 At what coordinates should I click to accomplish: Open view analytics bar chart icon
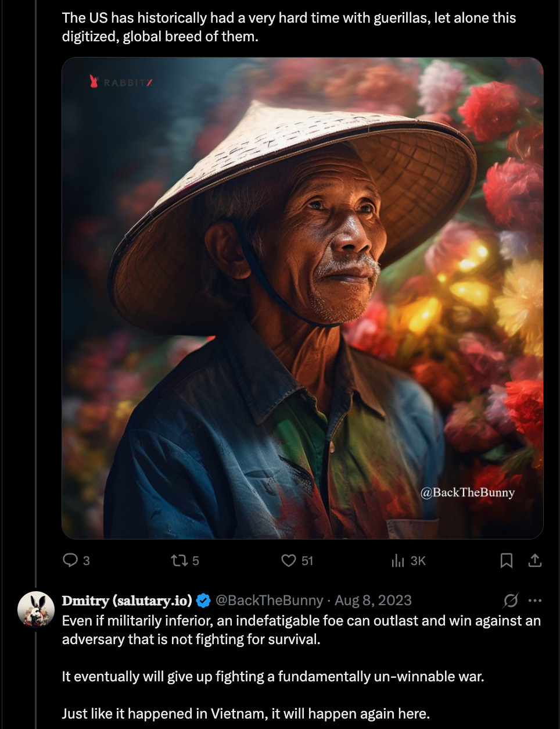point(398,560)
